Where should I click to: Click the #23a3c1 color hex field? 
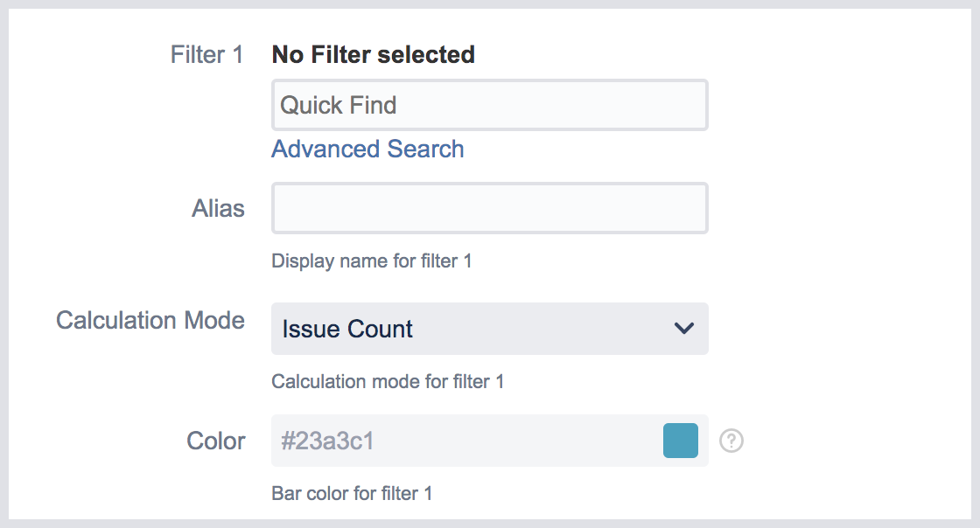click(328, 441)
